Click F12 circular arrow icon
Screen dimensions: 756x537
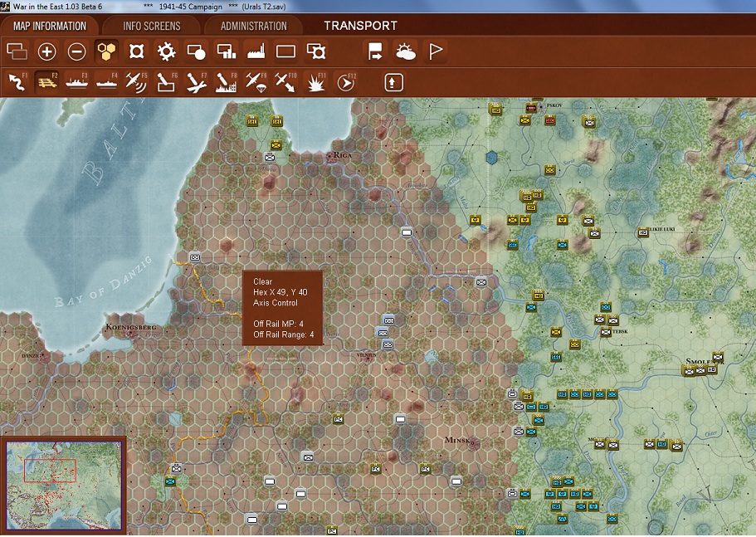(x=346, y=82)
